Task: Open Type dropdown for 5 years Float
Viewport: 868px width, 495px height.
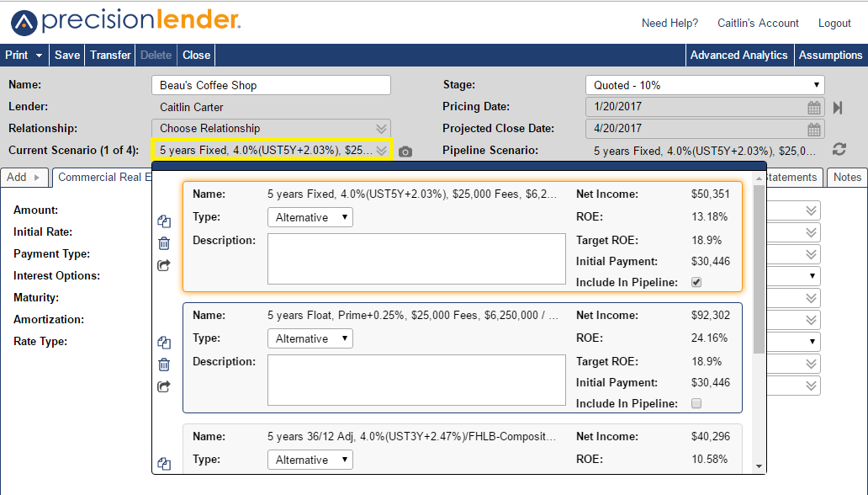Action: 310,338
